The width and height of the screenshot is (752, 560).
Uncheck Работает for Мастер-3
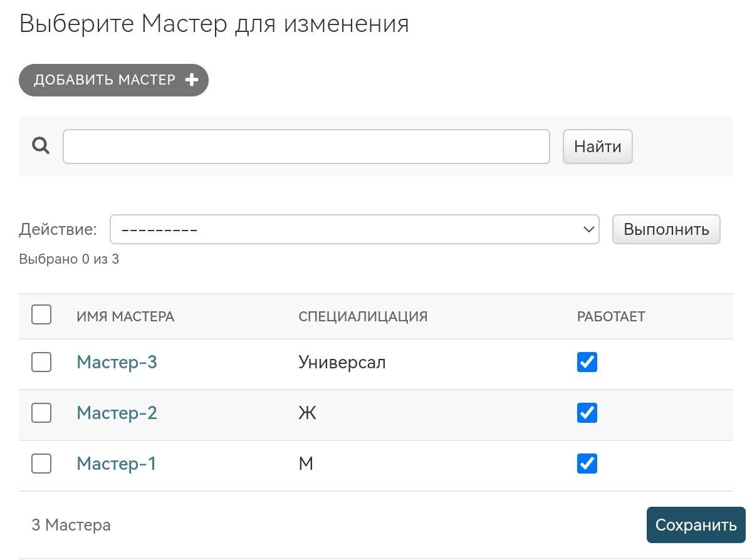[587, 362]
